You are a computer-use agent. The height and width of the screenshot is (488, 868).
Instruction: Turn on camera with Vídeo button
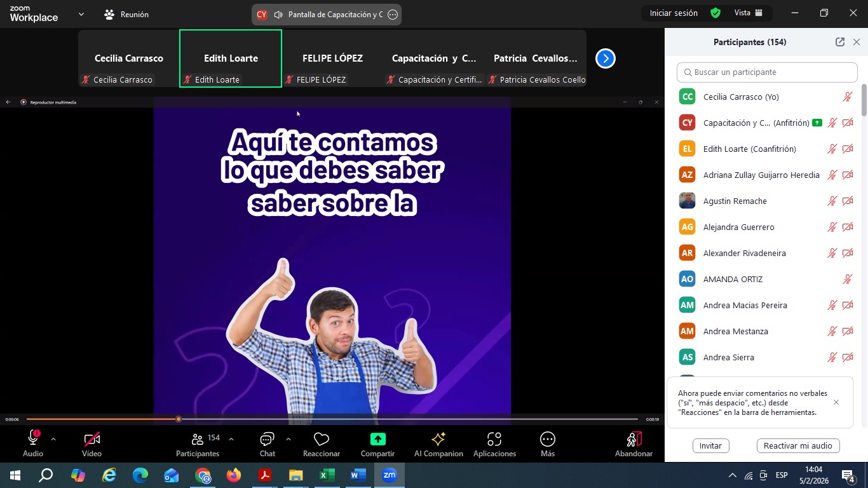coord(92,440)
